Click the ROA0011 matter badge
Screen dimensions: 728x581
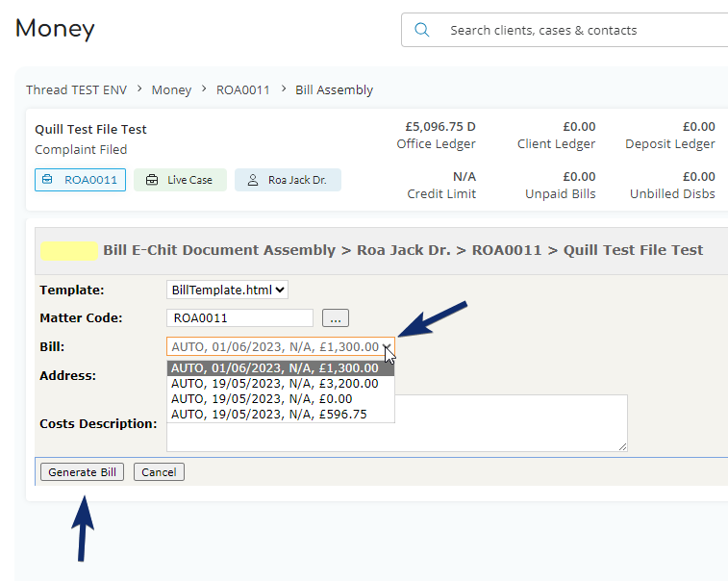[x=81, y=180]
